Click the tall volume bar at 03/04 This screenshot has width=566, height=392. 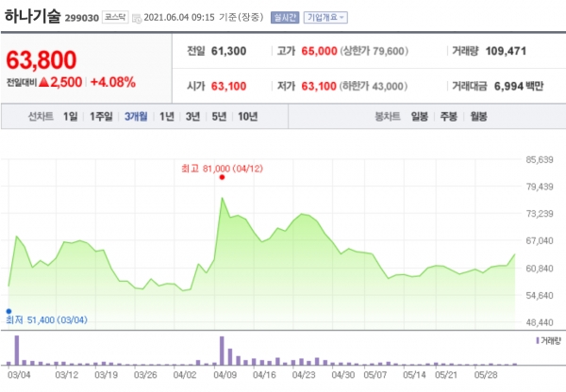(x=17, y=351)
